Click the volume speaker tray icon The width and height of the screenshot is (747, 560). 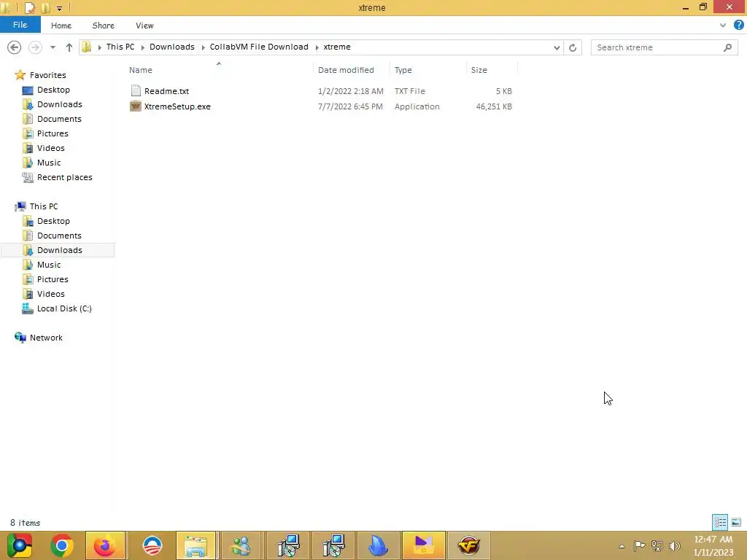click(675, 545)
